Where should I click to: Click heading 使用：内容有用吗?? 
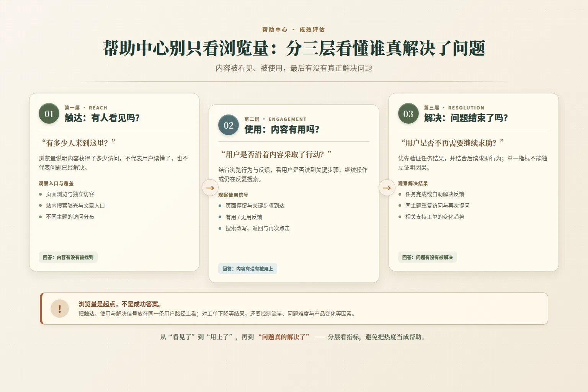pos(282,129)
